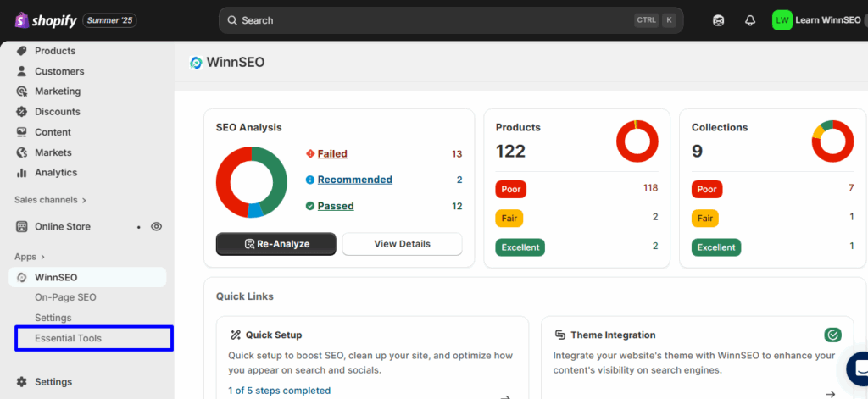
Task: Click the Products Fair badge
Action: point(509,218)
